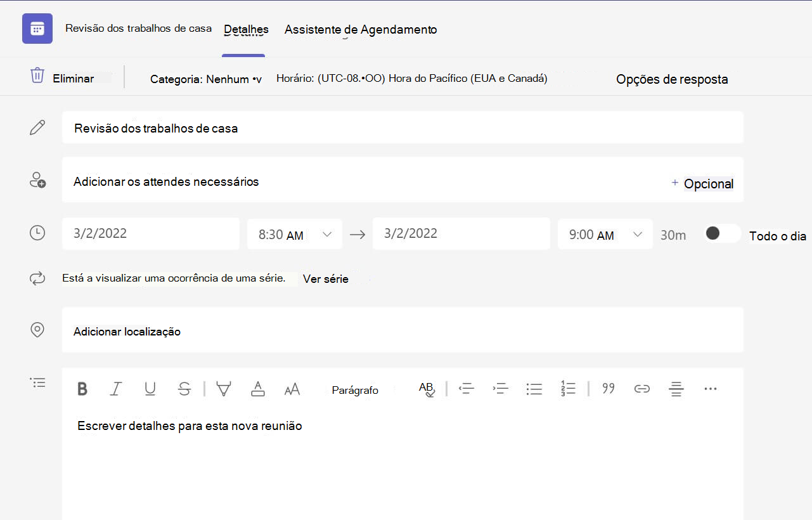Click the + Opcional attendees link
The image size is (812, 520).
(x=702, y=183)
